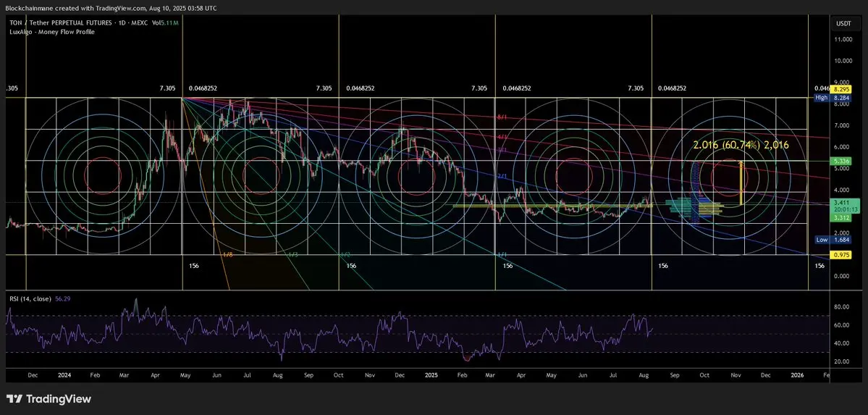Click the LuxAlgo - Money Flow Profile indicator label
This screenshot has width=868, height=415.
point(51,32)
